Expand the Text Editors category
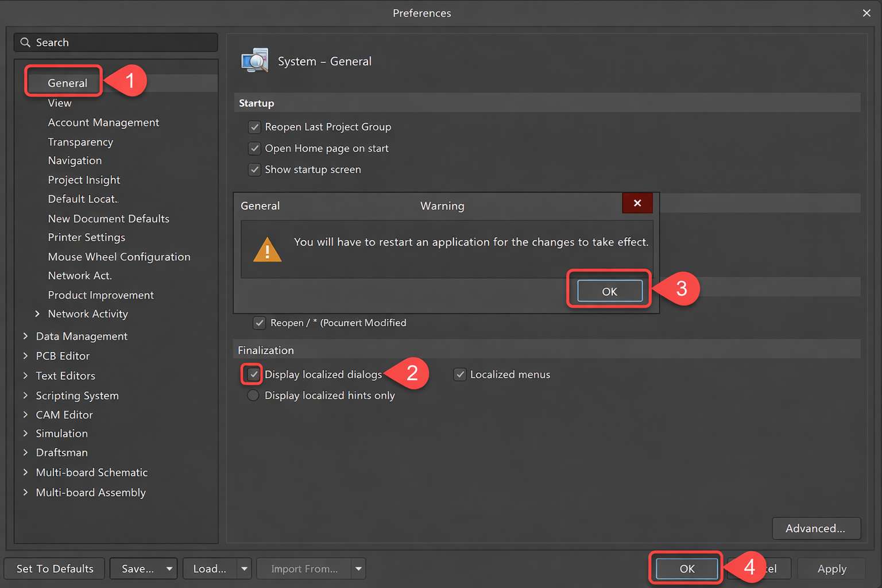 pyautogui.click(x=25, y=376)
